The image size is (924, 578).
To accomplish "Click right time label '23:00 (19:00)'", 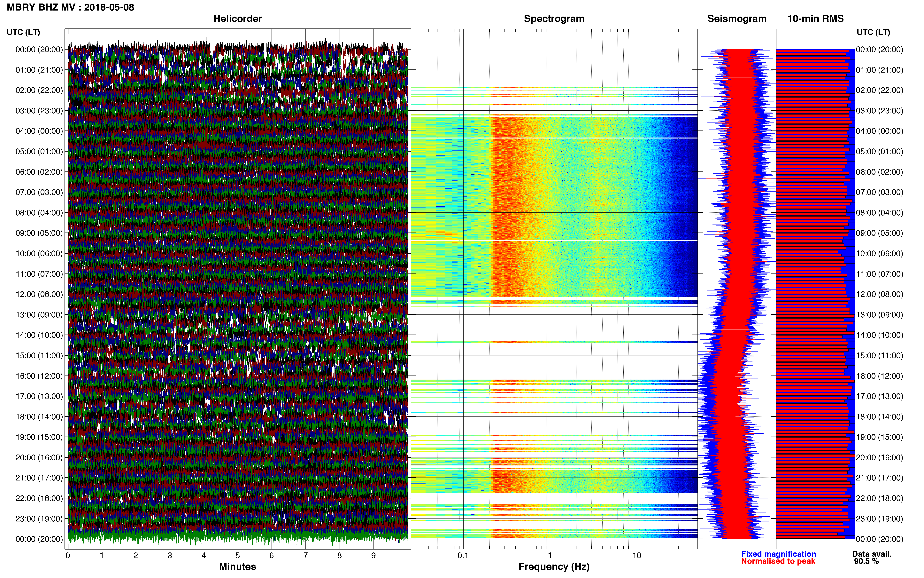I will click(880, 519).
